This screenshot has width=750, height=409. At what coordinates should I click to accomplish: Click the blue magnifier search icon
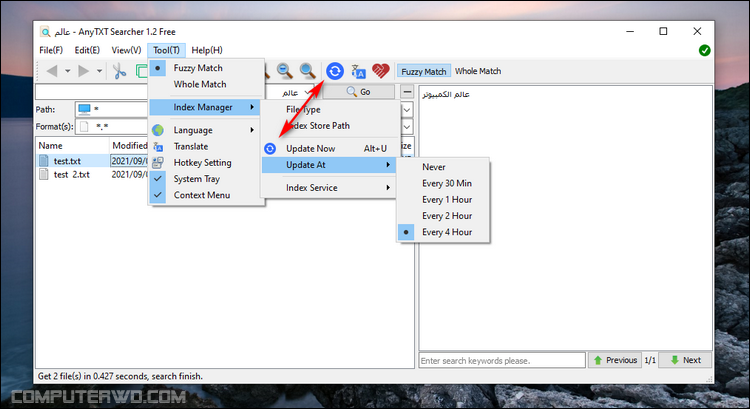[x=308, y=71]
